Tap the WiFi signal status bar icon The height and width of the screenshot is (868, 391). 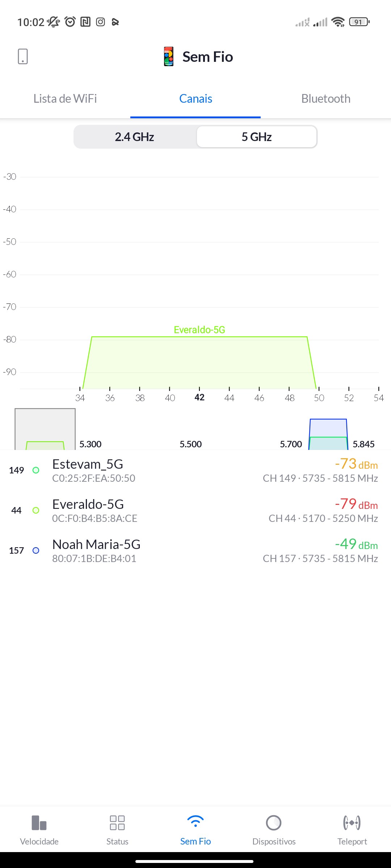click(338, 22)
